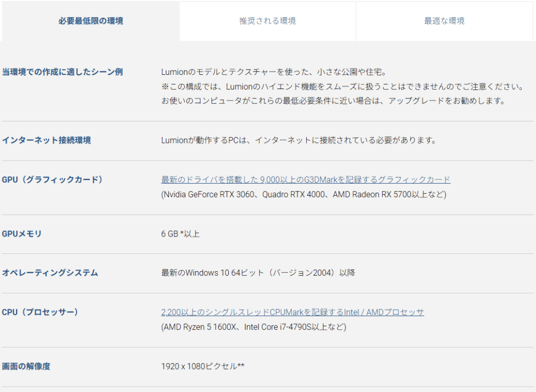Click the 当環境での作成に適したシーン例 row heading
The width and height of the screenshot is (536, 392).
62,72
